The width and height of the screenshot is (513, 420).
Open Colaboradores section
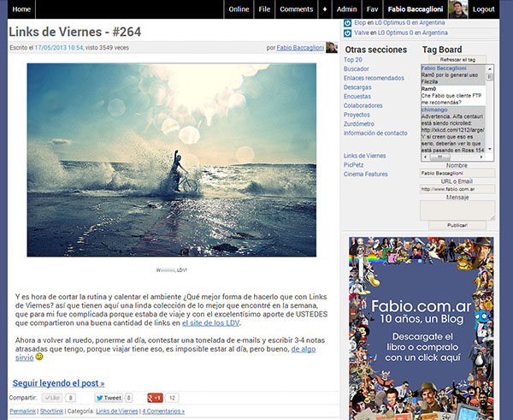[x=363, y=105]
